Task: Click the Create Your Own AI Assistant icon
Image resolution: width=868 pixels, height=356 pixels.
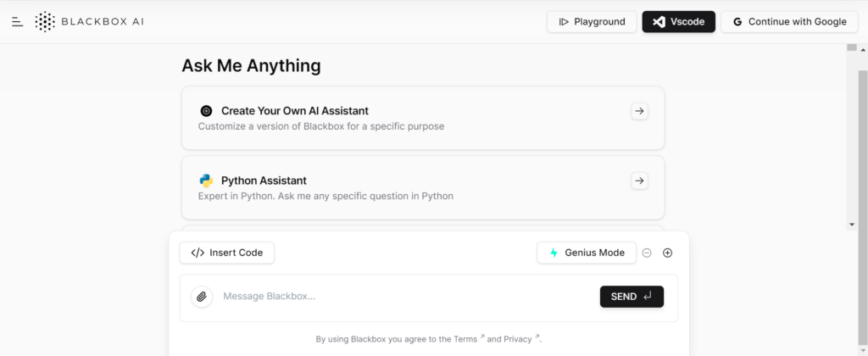Action: pos(207,111)
